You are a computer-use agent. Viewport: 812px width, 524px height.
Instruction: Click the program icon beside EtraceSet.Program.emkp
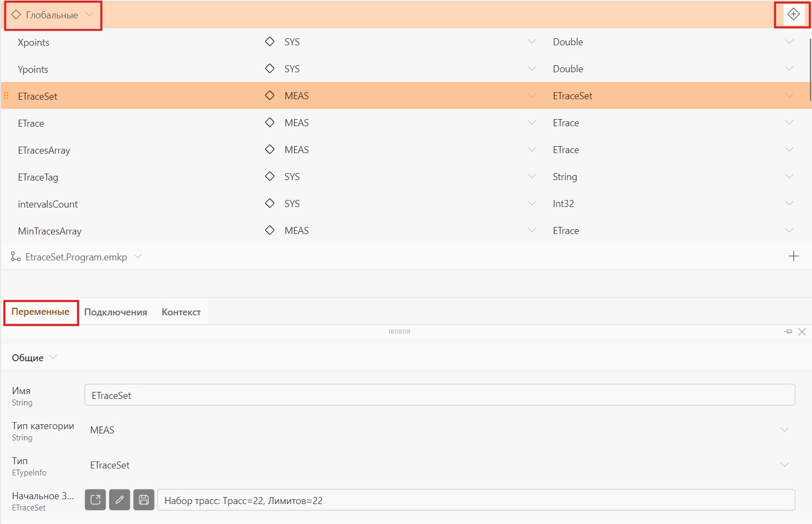coord(16,257)
